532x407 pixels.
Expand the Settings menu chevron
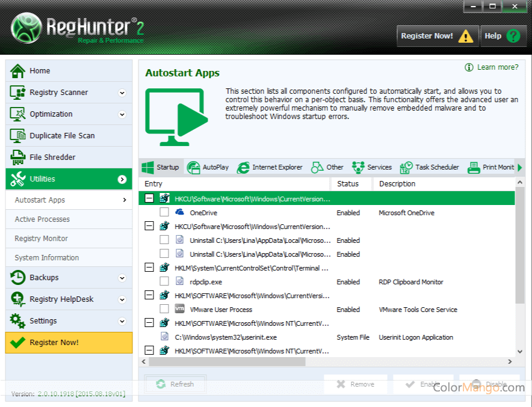pos(122,321)
